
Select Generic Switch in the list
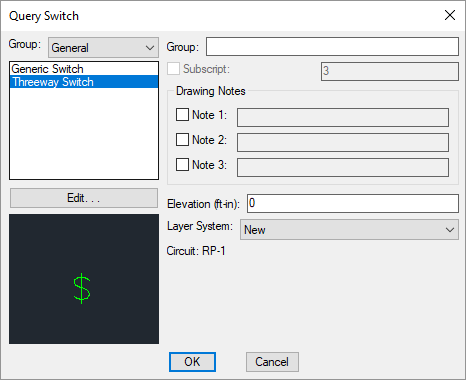click(x=84, y=69)
